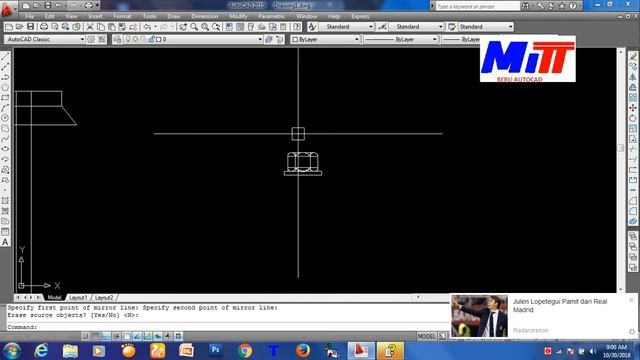
Task: Select the Rotate tool in Modify toolbar
Action: (x=633, y=118)
